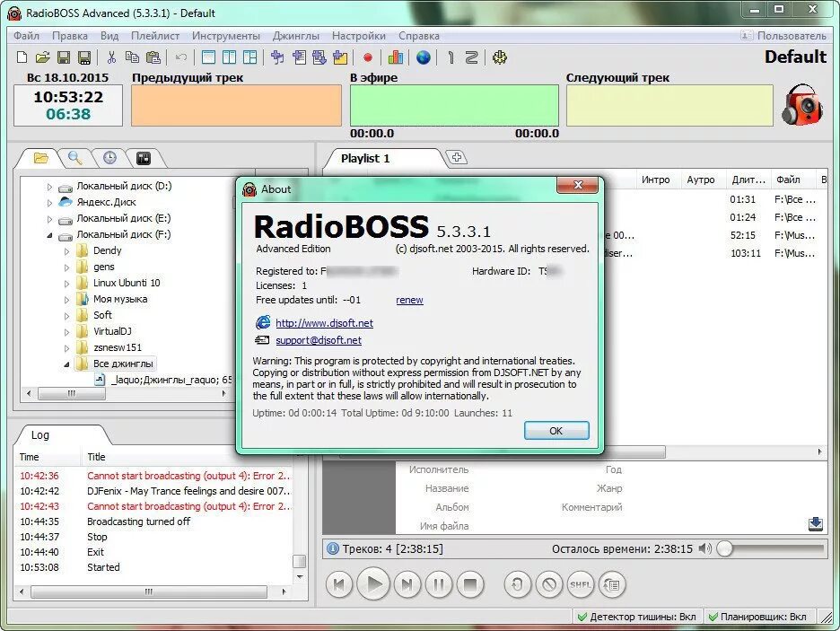840x631 pixels.
Task: Open the Инструменты menu
Action: coord(226,36)
